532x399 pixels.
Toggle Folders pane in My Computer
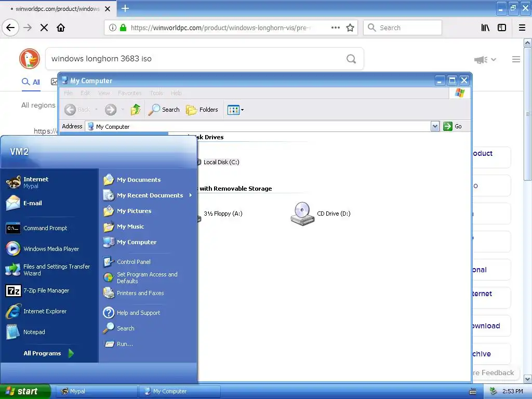[x=202, y=110]
